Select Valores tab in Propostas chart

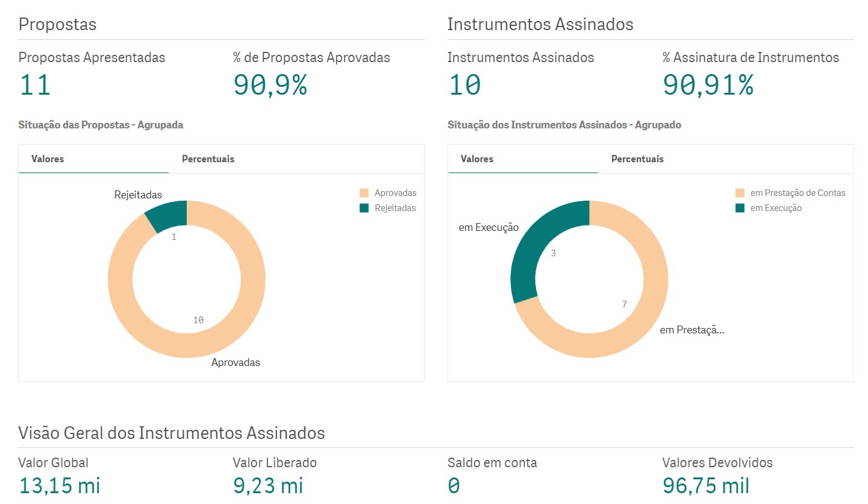(x=48, y=159)
